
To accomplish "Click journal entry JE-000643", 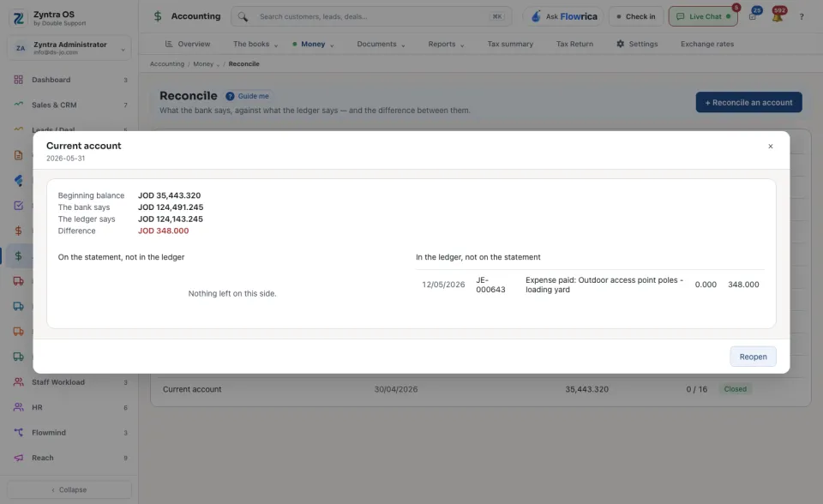I will pyautogui.click(x=490, y=285).
